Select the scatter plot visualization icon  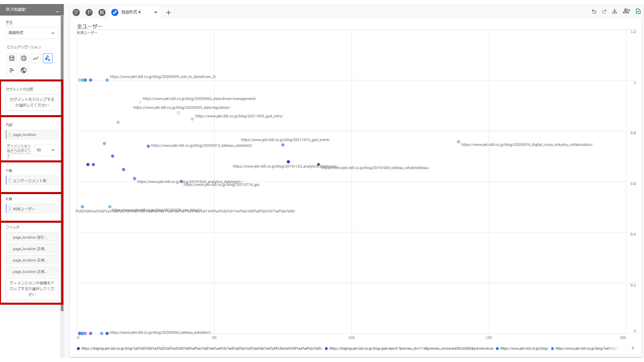coord(48,58)
